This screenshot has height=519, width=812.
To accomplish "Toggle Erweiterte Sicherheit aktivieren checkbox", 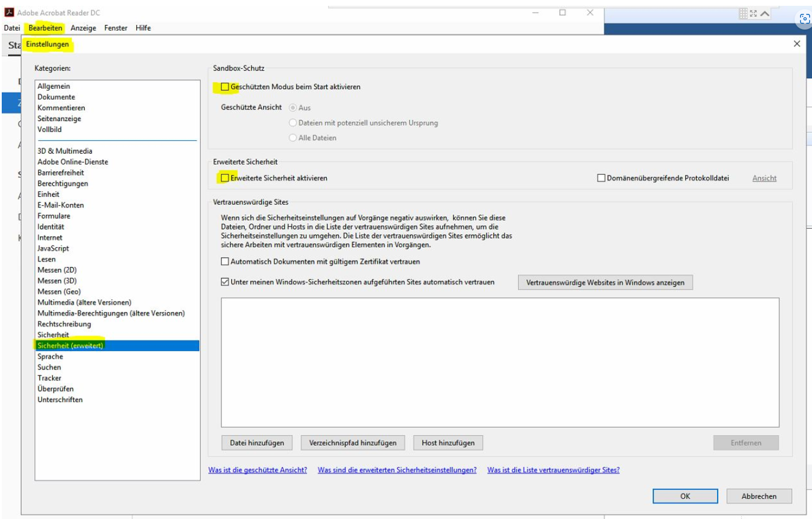I will tap(225, 178).
